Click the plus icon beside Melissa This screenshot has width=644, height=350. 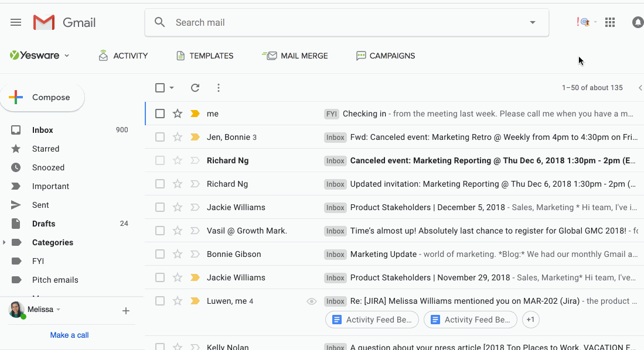point(125,311)
